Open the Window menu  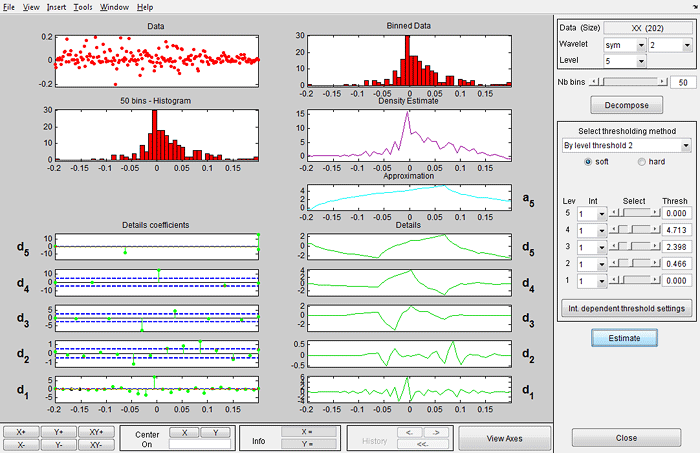[x=115, y=7]
